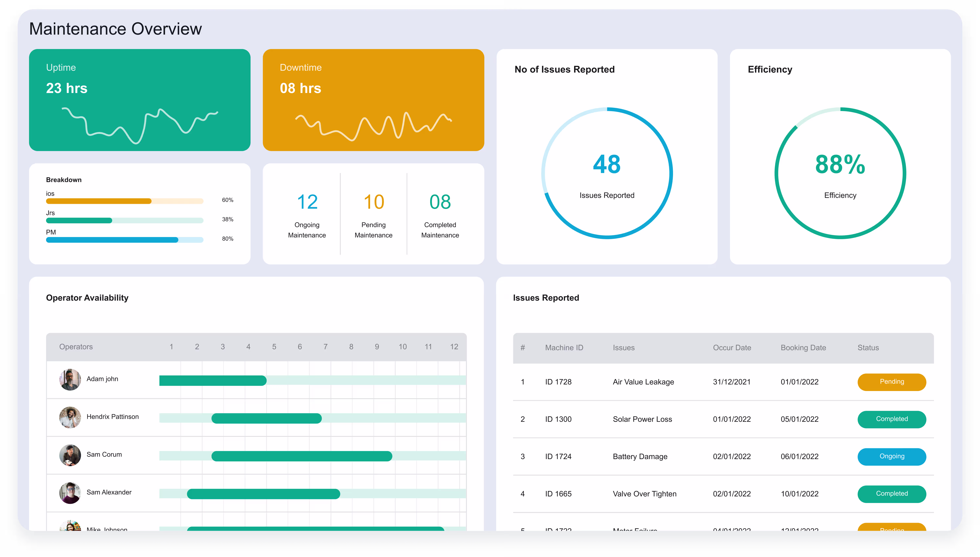Click the ios breakdown progress bar
Screen dimensions: 980x557
point(125,201)
